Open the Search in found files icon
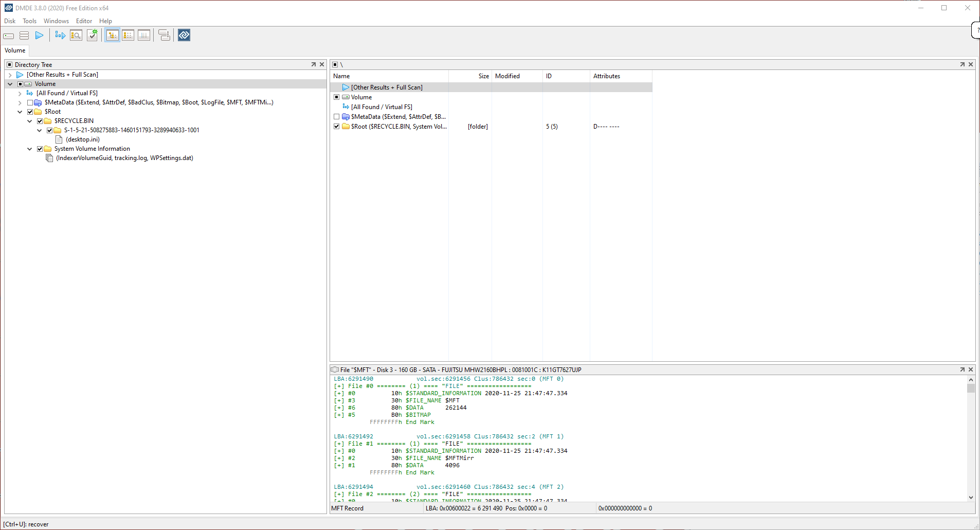The height and width of the screenshot is (530, 980). (x=76, y=36)
